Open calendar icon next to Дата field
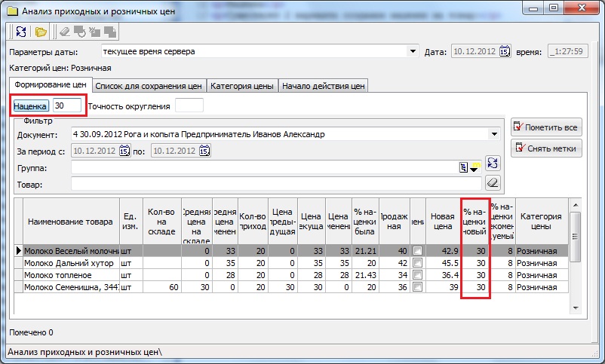Viewport: 605px width, 364px height. coord(505,51)
